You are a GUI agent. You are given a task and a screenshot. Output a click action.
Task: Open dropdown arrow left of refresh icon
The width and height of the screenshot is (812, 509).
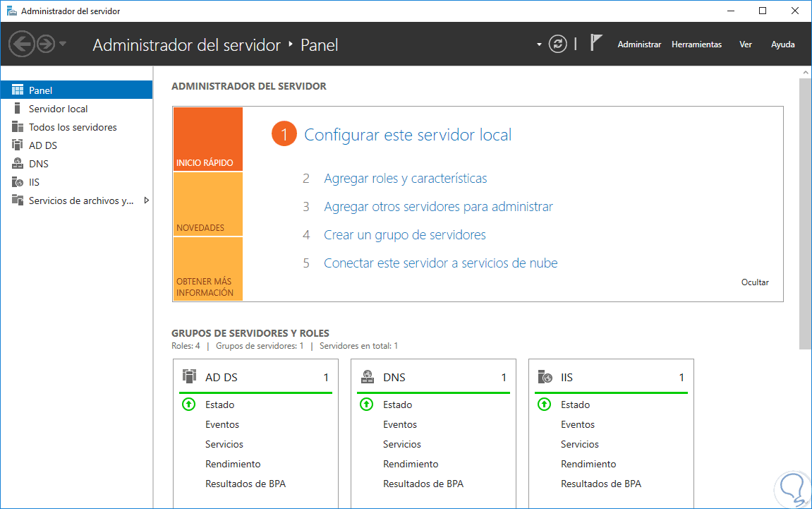[x=539, y=44]
